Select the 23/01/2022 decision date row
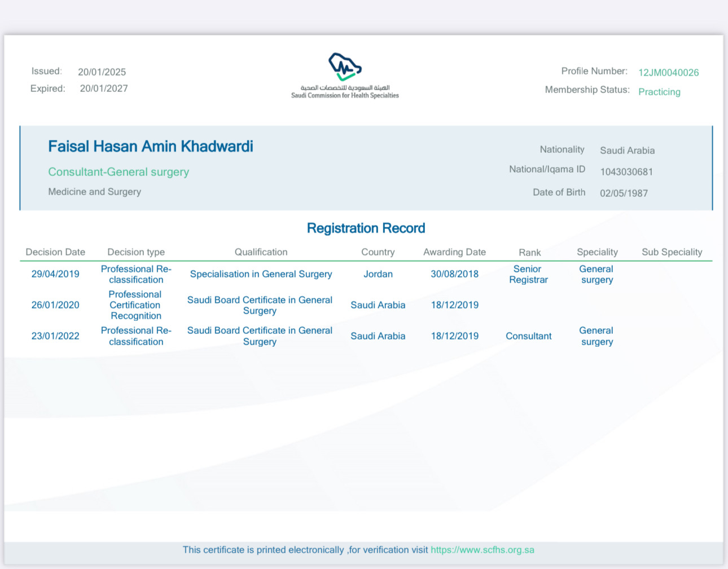The image size is (728, 569). click(55, 336)
